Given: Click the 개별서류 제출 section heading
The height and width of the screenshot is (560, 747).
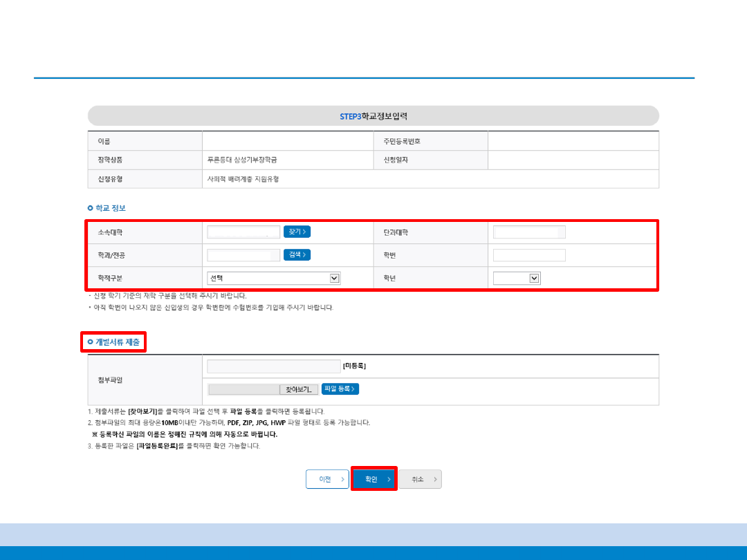Looking at the screenshot, I should [117, 342].
